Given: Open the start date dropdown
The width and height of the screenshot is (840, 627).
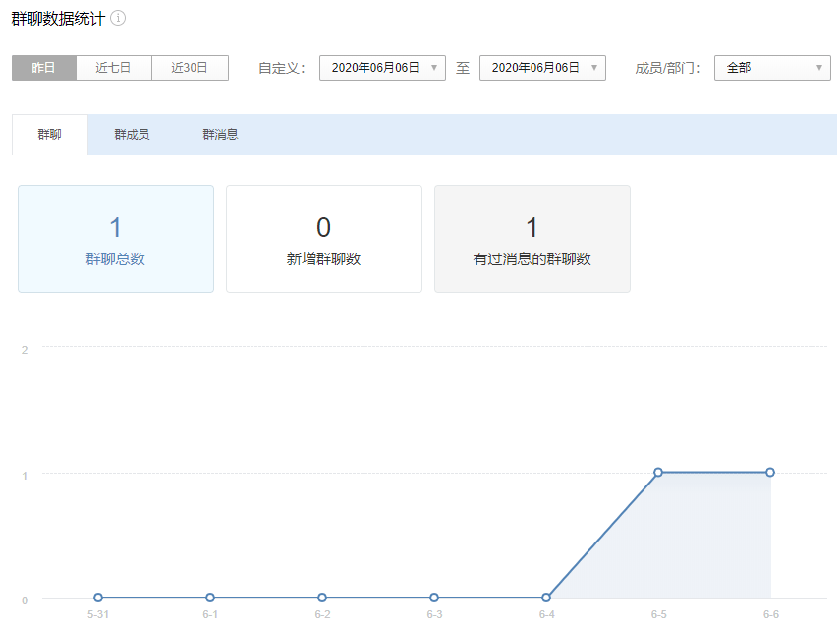Looking at the screenshot, I should (x=382, y=68).
